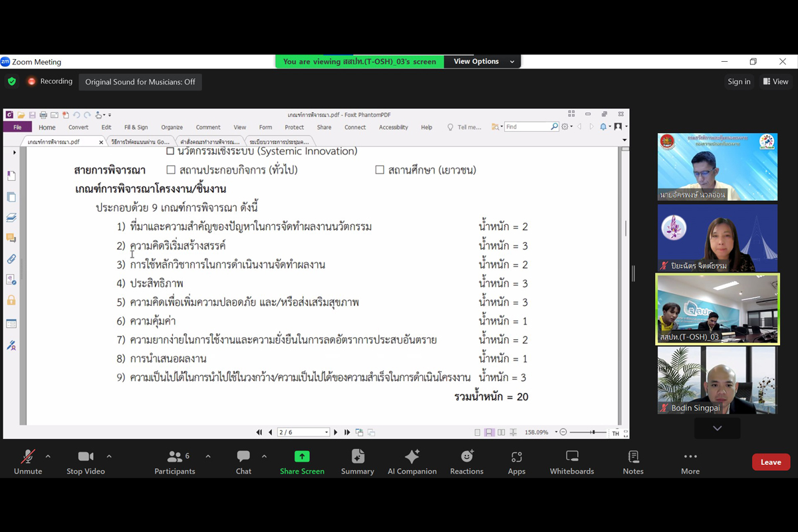
Task: Open the AI Companion
Action: click(412, 457)
